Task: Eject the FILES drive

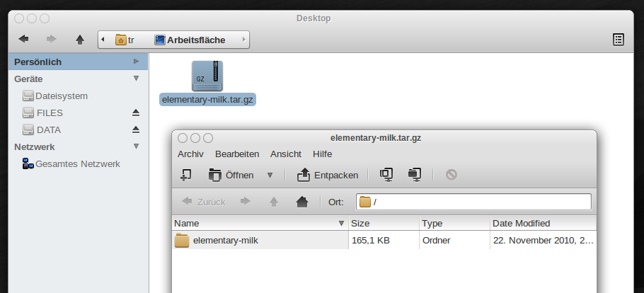Action: click(136, 113)
